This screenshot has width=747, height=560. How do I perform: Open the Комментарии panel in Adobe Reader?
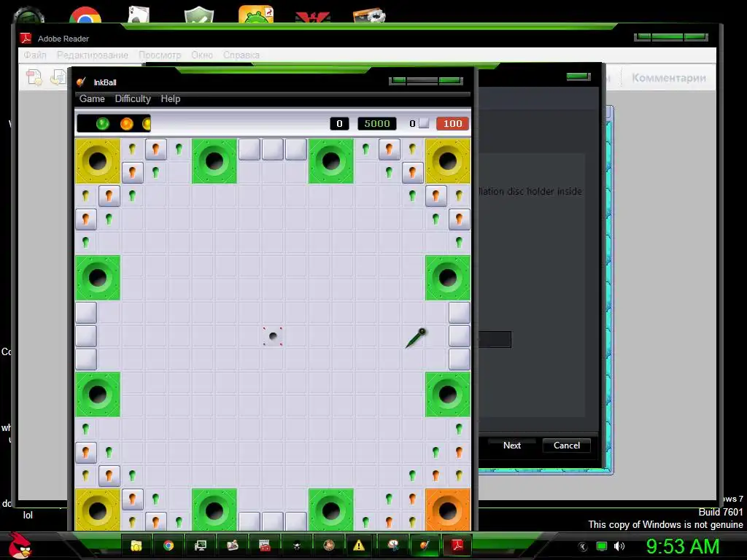coord(669,78)
